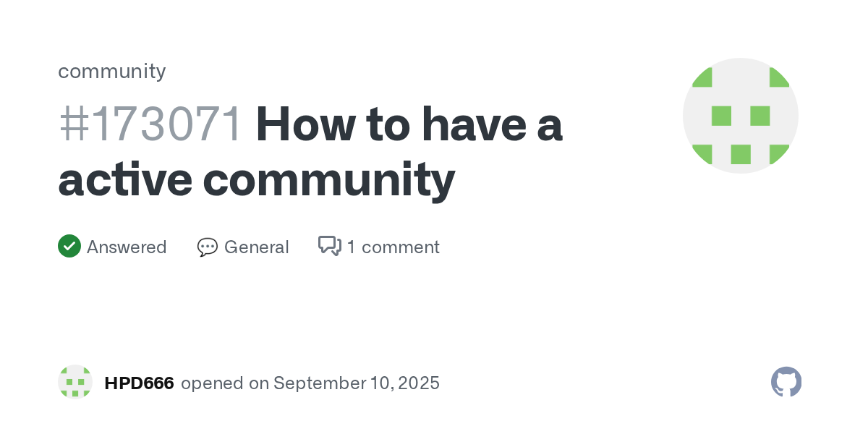Click the "active community" title line
The height and width of the screenshot is (434, 868).
[257, 181]
